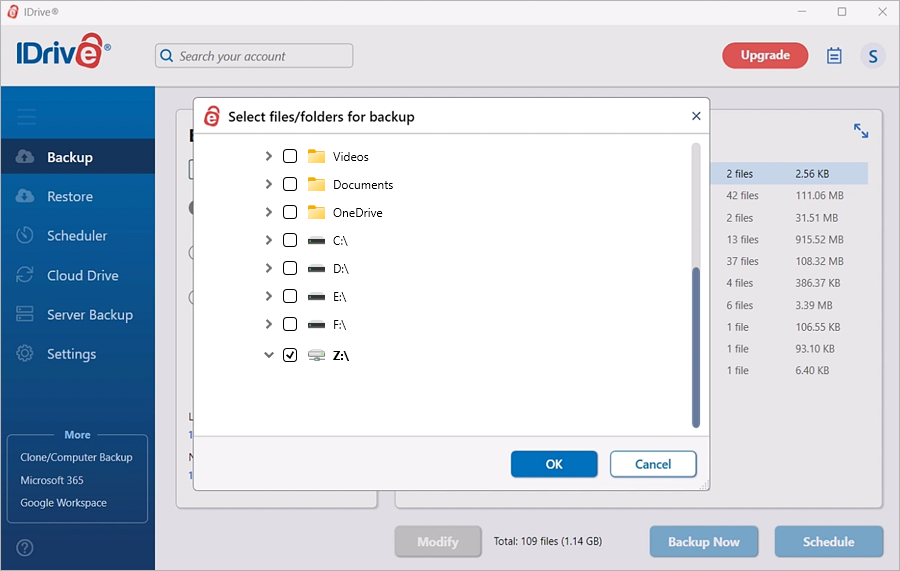Open the Backup sidebar tab

(78, 157)
